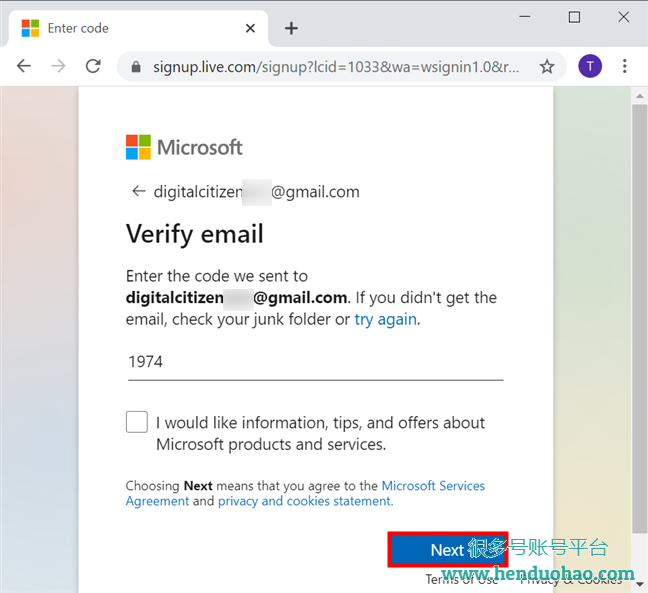The height and width of the screenshot is (593, 648).
Task: Click the verification code input field
Action: [316, 362]
